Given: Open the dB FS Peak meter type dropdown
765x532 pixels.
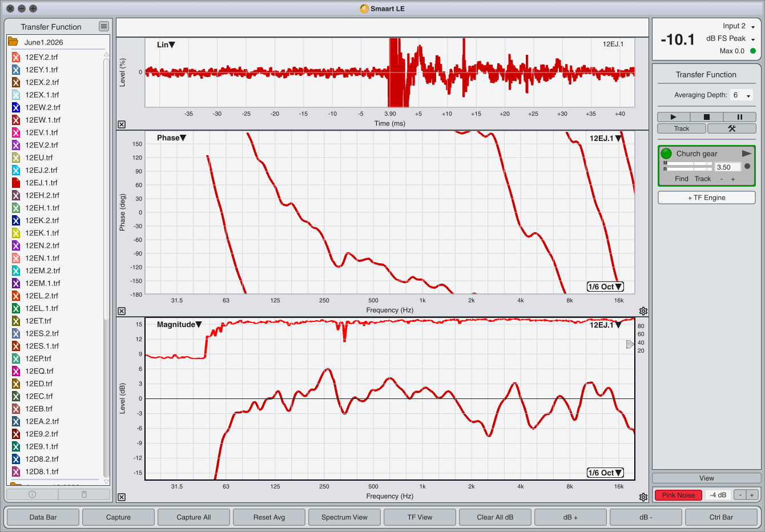Looking at the screenshot, I should (730, 39).
